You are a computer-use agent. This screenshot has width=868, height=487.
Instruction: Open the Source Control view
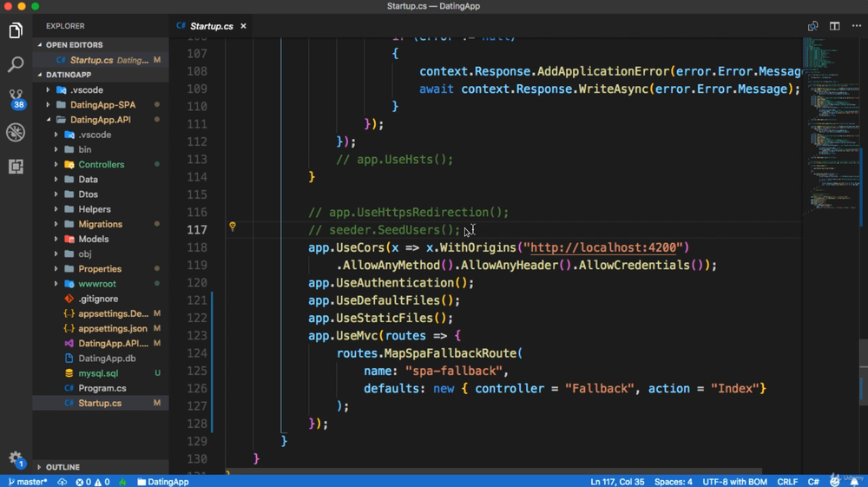point(16,97)
